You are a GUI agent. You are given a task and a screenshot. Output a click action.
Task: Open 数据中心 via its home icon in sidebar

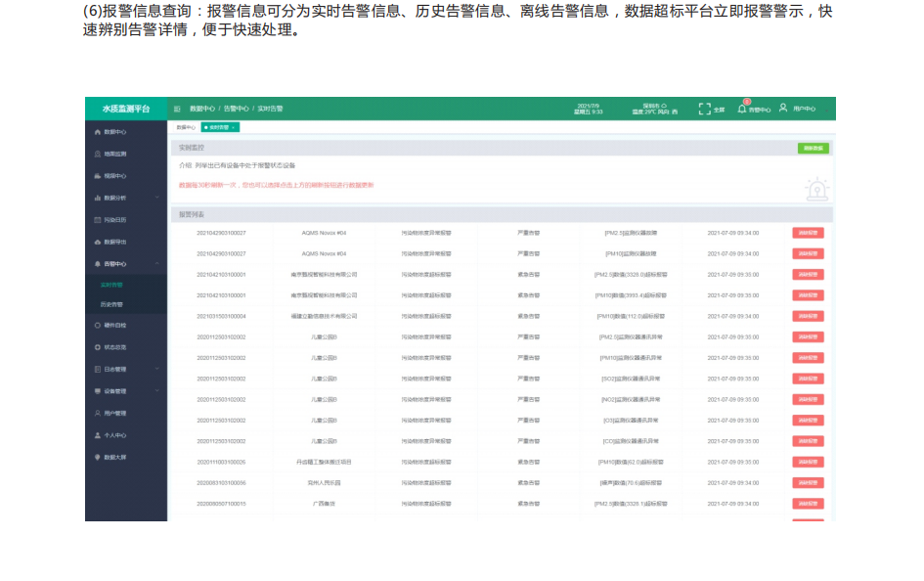(97, 132)
